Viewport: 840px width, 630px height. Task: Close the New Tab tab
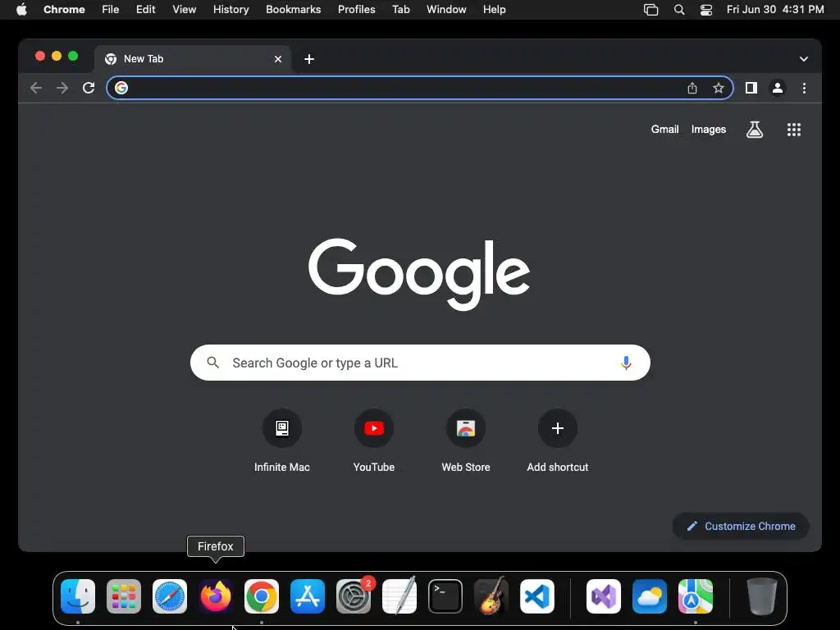pos(278,59)
